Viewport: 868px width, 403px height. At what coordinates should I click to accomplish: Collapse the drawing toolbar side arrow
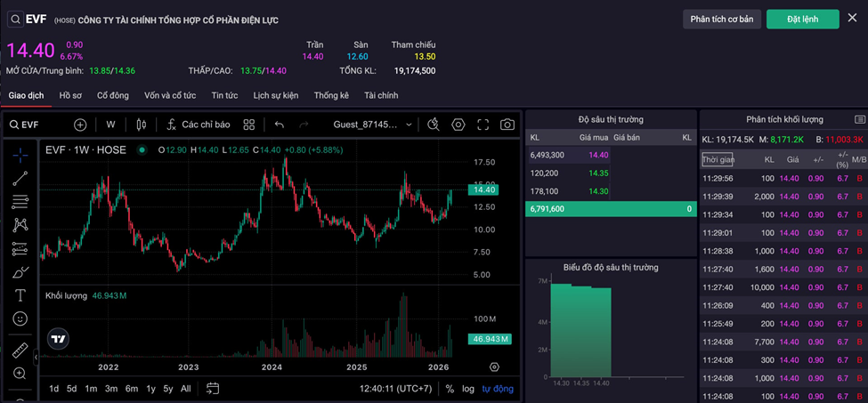click(36, 358)
